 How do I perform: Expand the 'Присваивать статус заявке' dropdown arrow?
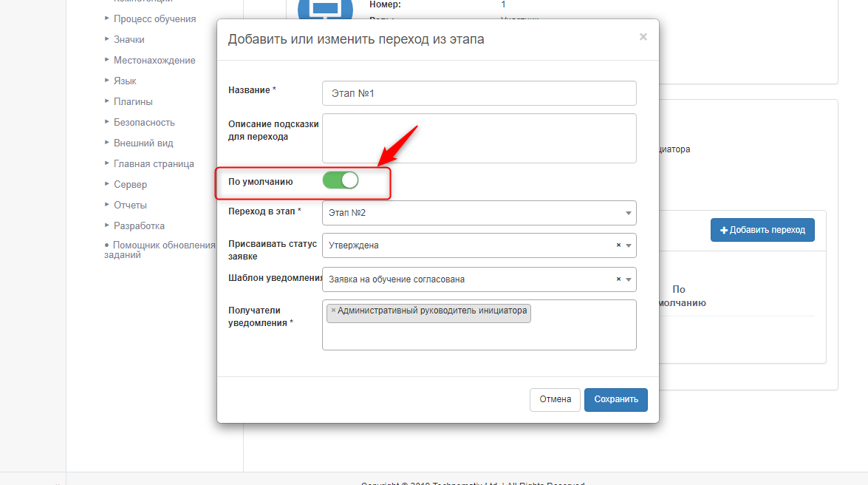coord(629,245)
